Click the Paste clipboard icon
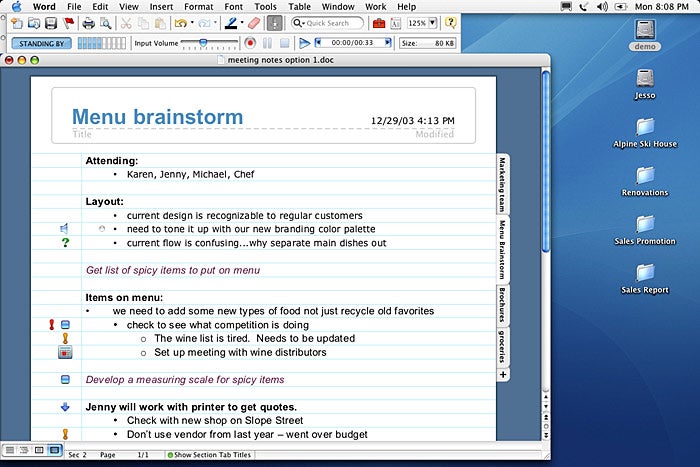Screen dimensions: 700x467 pyautogui.click(x=160, y=23)
